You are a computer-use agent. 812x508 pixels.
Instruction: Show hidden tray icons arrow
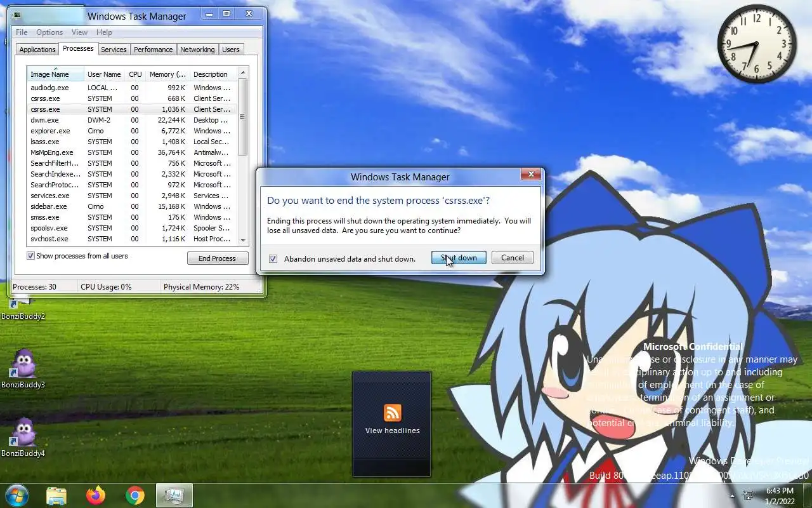(732, 496)
